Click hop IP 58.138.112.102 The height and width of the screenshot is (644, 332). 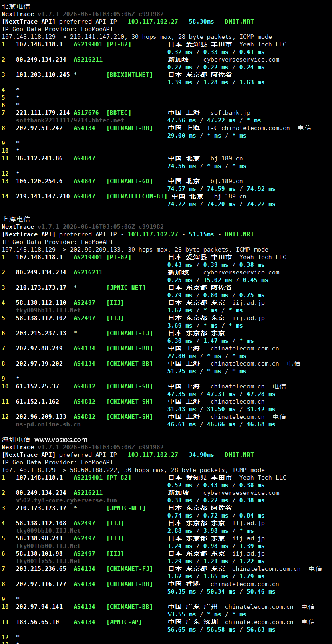pos(41,318)
